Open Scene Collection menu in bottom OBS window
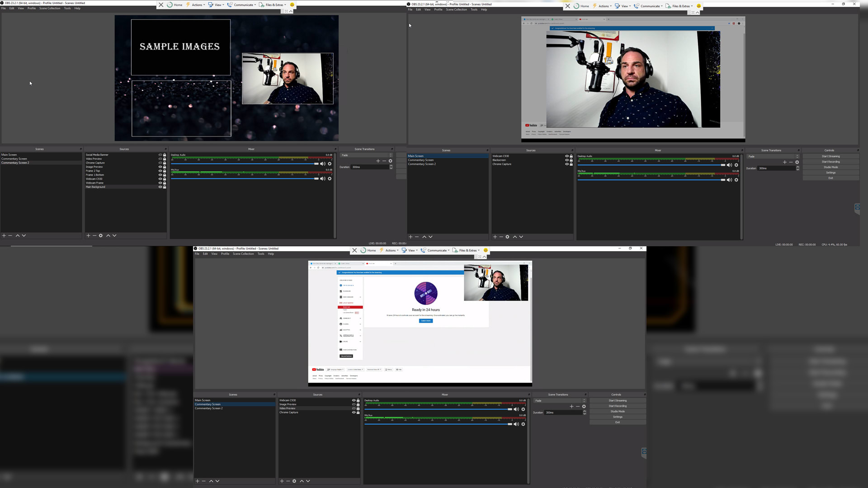Image resolution: width=868 pixels, height=488 pixels. tap(243, 254)
